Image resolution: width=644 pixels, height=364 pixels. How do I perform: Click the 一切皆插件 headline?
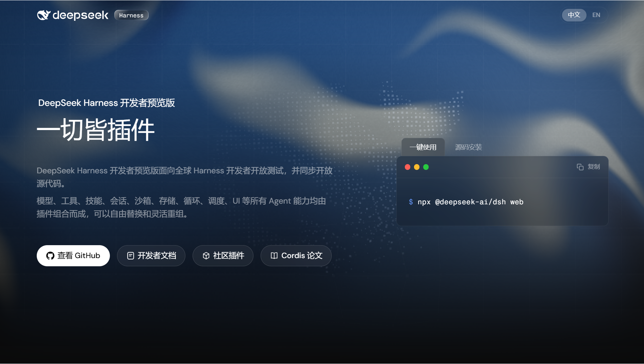96,130
